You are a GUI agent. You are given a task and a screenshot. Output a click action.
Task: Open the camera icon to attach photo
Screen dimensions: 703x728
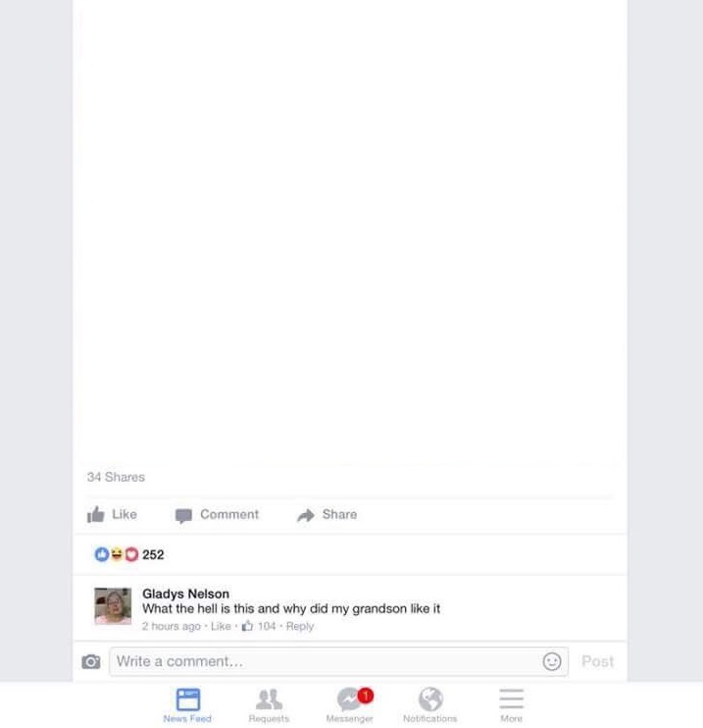(91, 661)
